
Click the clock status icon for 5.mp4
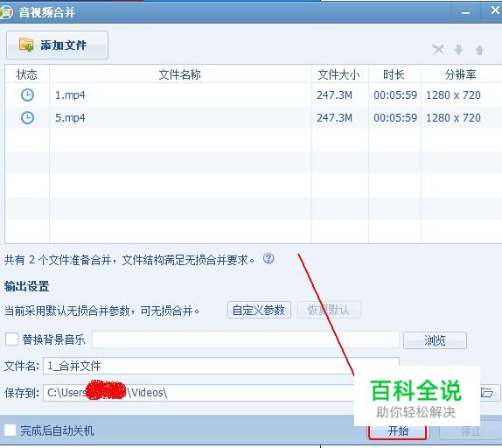pyautogui.click(x=27, y=118)
